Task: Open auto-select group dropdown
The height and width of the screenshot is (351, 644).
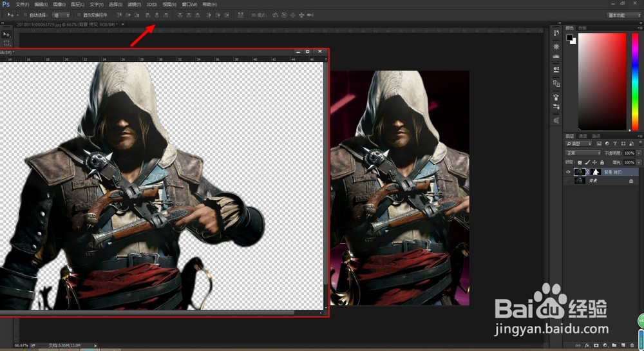Action: pos(62,15)
